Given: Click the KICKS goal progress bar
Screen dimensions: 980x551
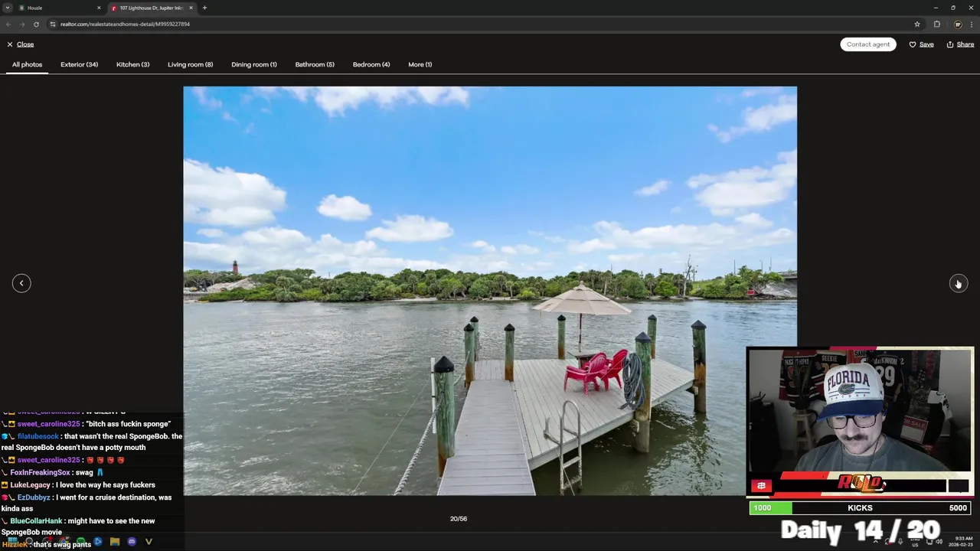Looking at the screenshot, I should pos(860,507).
